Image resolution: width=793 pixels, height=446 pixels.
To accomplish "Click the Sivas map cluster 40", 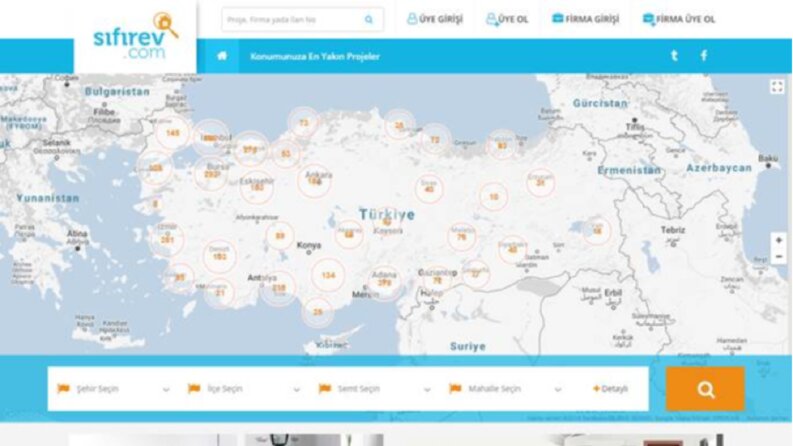I will [429, 190].
